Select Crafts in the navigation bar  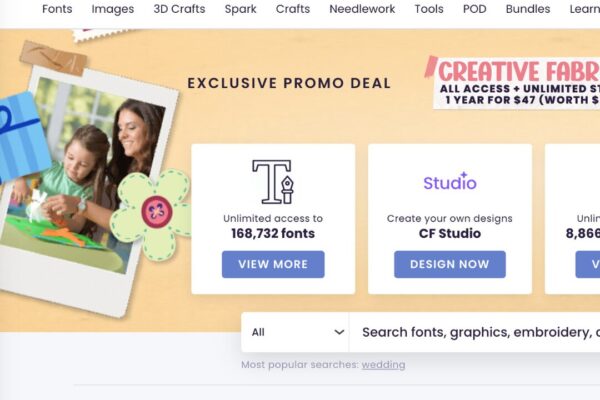(293, 9)
